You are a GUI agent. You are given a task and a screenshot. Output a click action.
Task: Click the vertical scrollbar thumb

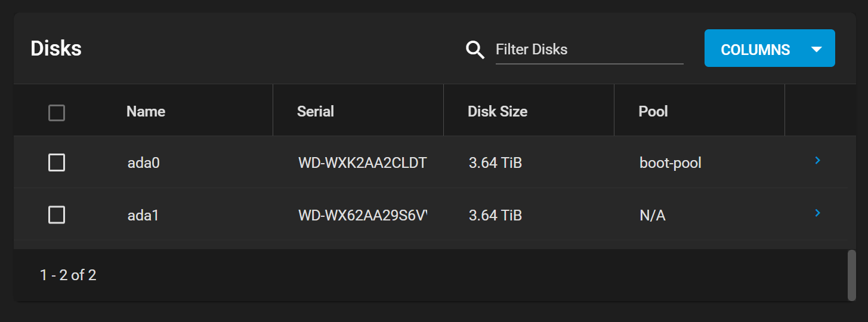click(852, 275)
